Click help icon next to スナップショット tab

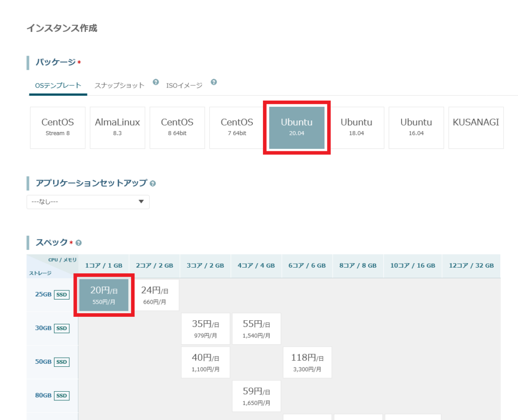(156, 82)
